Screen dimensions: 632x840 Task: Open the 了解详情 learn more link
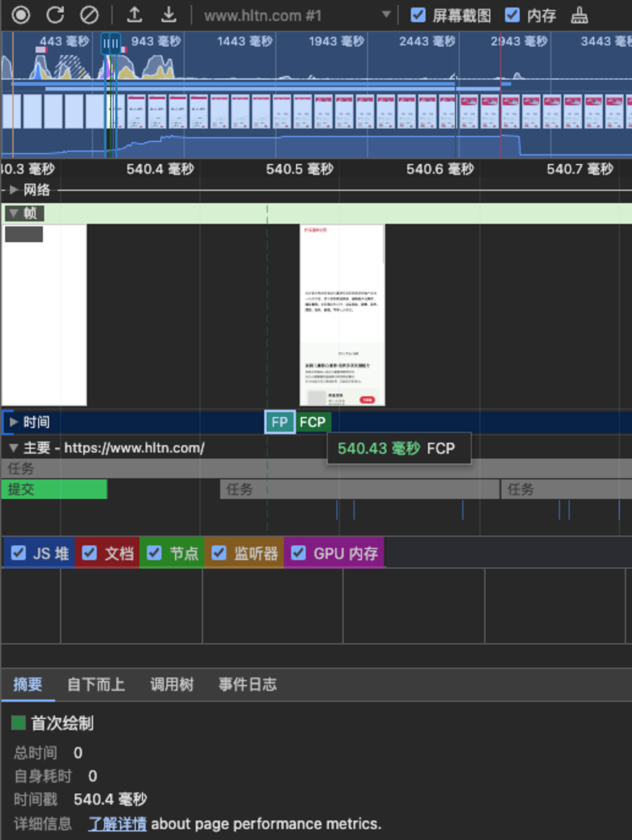click(117, 824)
